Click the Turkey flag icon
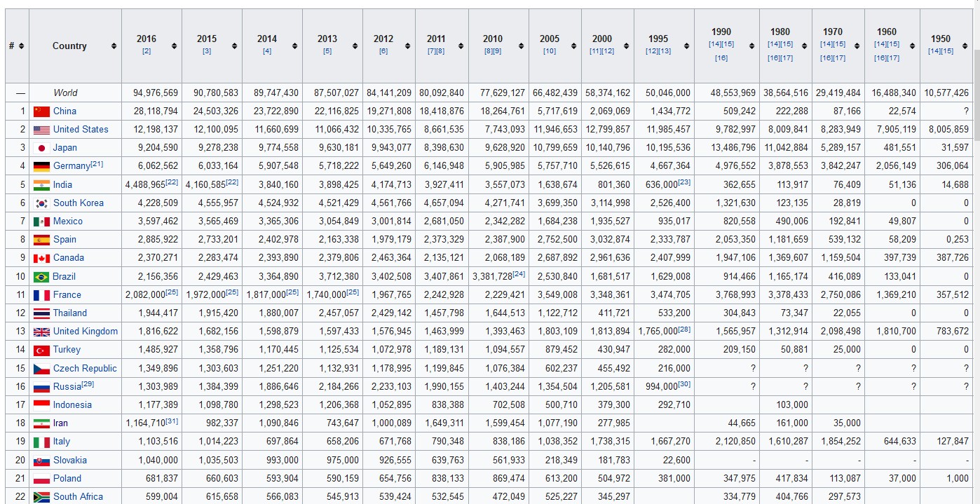The image size is (980, 504). tap(41, 350)
